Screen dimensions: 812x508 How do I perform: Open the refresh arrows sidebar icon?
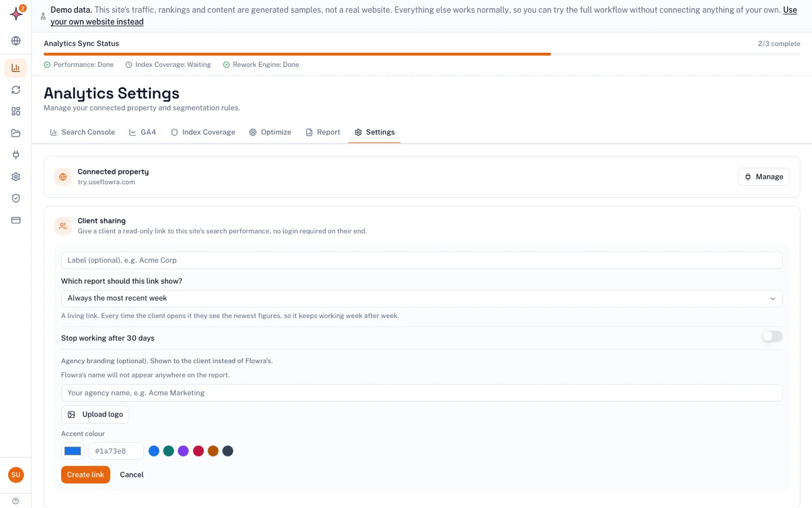[x=16, y=90]
